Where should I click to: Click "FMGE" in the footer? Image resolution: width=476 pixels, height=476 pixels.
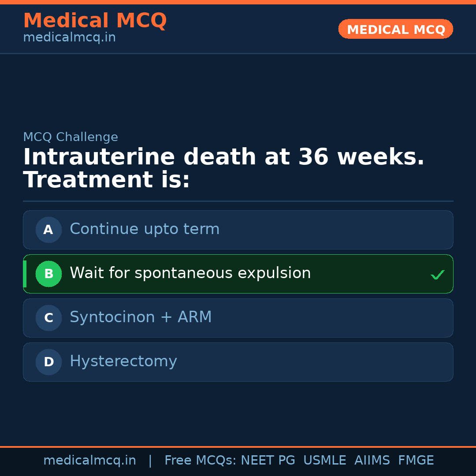coord(416,461)
